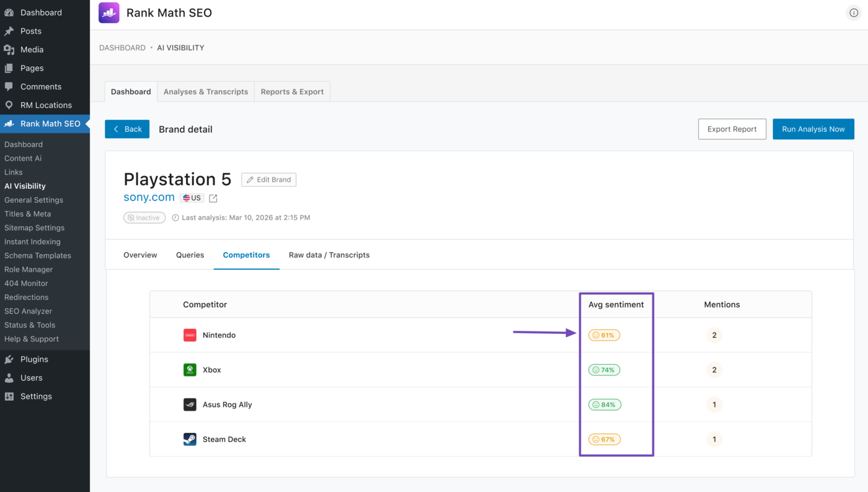
Task: Open the info icon in top-right corner
Action: pyautogui.click(x=854, y=13)
